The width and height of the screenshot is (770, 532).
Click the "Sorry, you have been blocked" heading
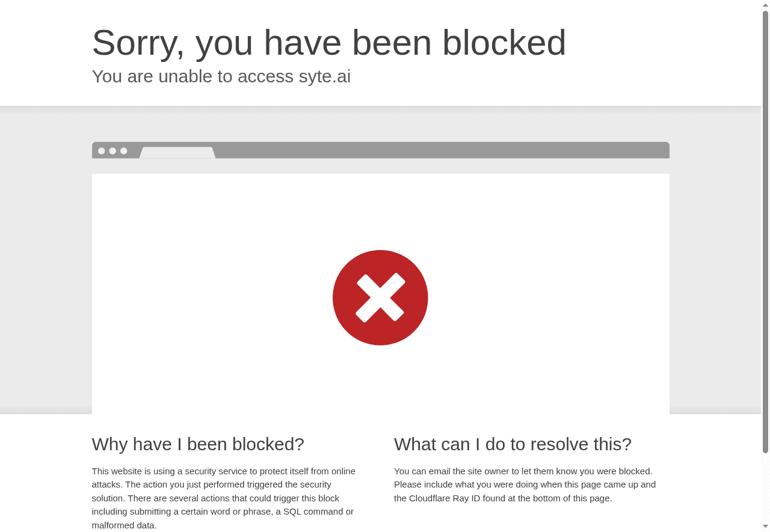click(x=328, y=43)
